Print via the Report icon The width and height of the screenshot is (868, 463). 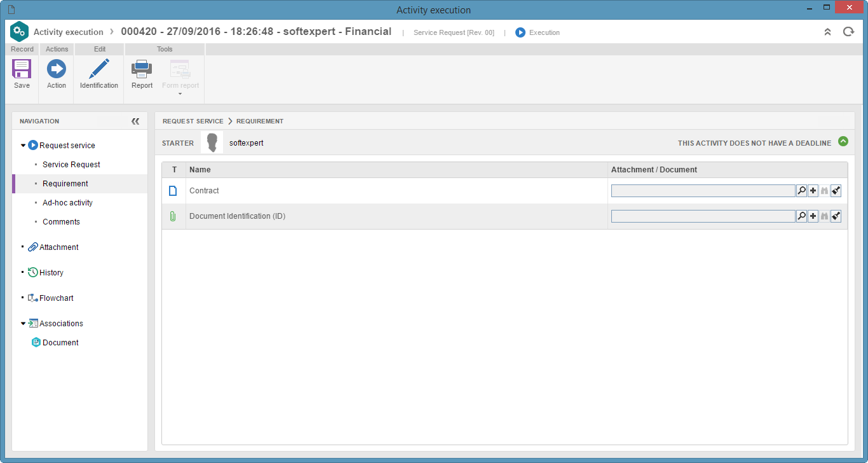[142, 74]
